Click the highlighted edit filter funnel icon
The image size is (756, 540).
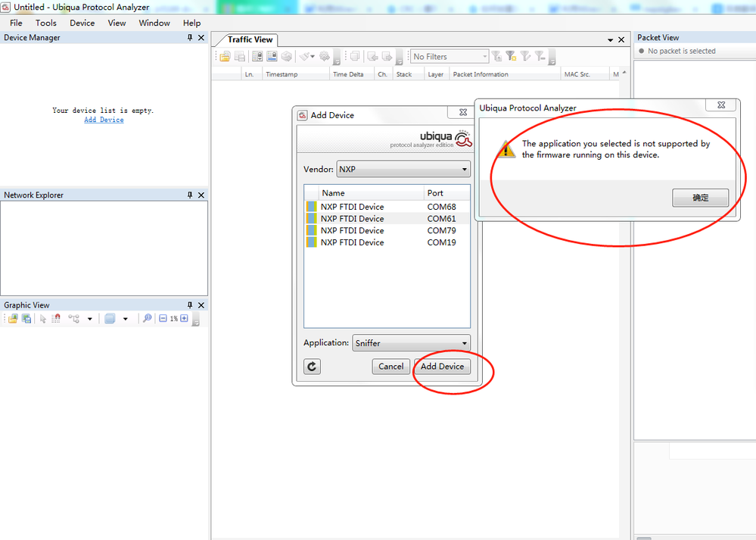pos(511,57)
